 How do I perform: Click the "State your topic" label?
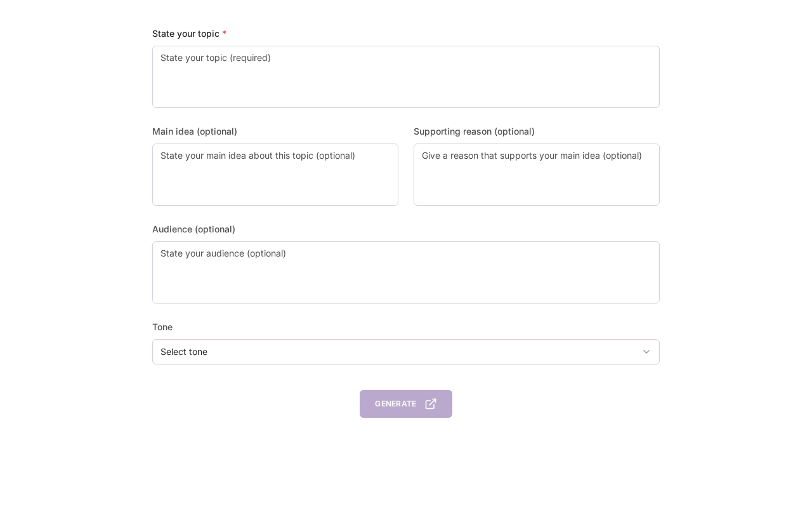(186, 34)
